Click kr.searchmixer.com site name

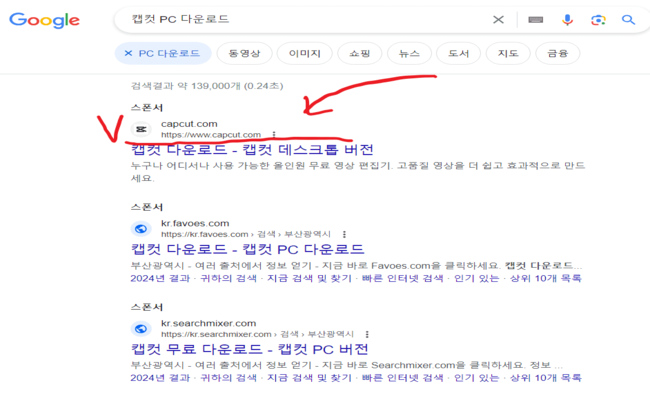209,323
